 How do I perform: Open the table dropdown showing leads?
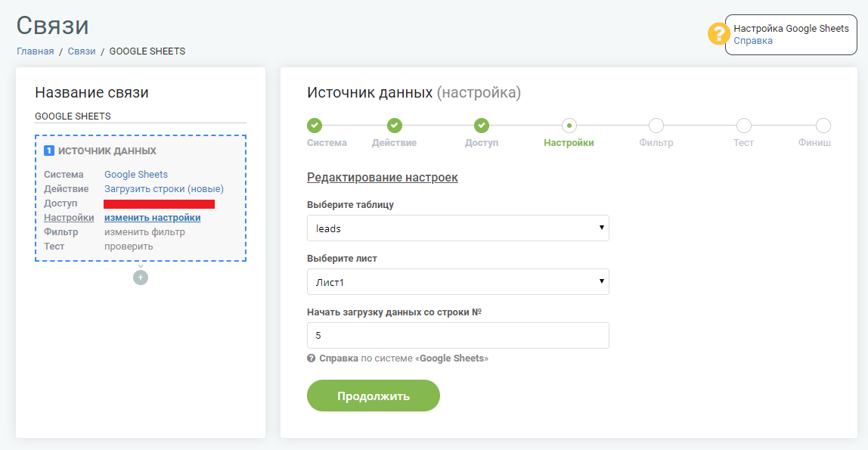[x=457, y=228]
